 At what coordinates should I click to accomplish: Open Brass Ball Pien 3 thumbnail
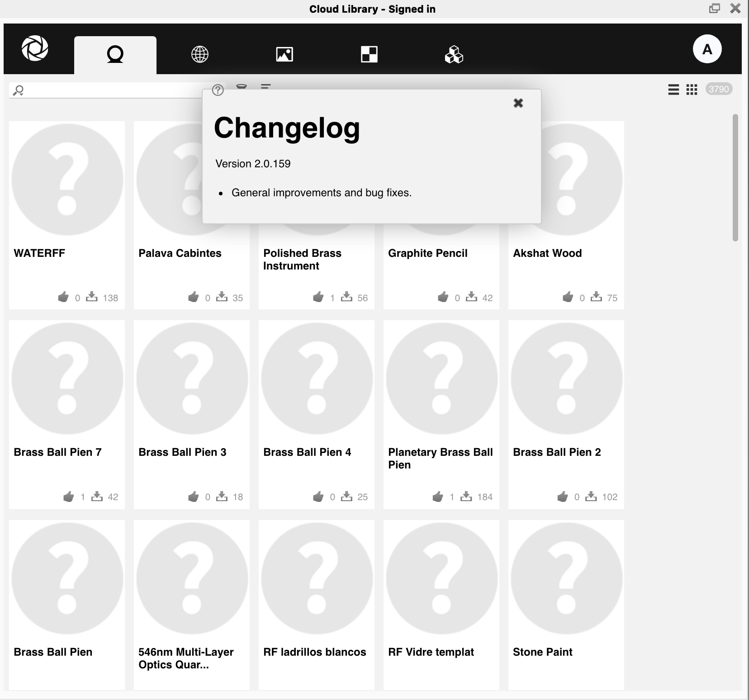192,378
